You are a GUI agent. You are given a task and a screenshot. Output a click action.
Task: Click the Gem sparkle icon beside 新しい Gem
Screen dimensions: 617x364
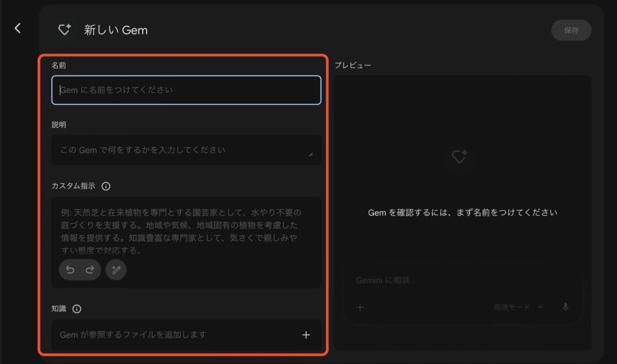[64, 30]
